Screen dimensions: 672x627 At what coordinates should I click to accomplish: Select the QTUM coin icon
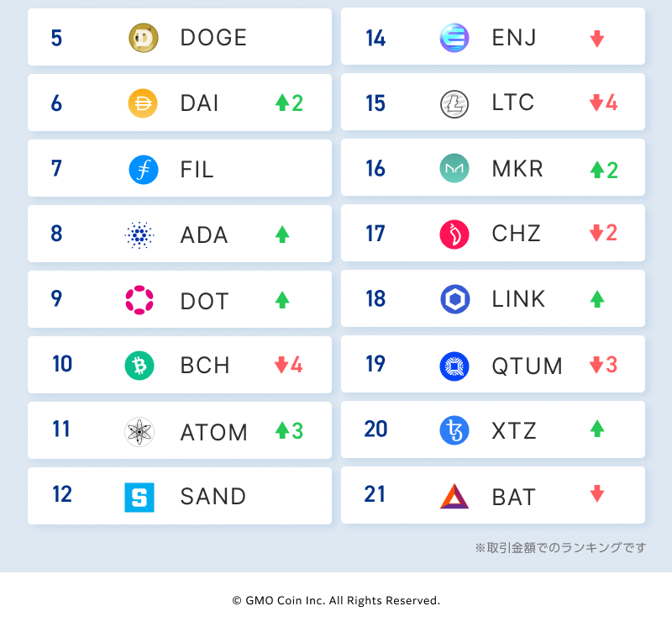[454, 366]
